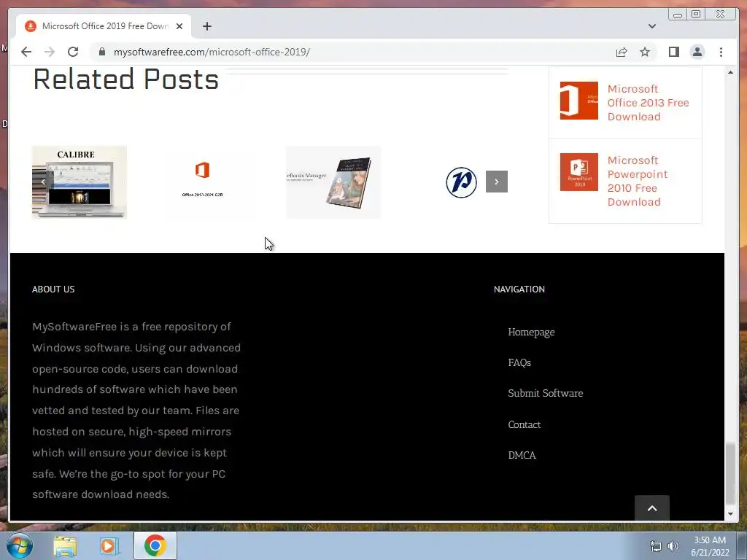Select the Microsoft Office 2019 Free Download tab
The image size is (747, 560).
pos(104,26)
